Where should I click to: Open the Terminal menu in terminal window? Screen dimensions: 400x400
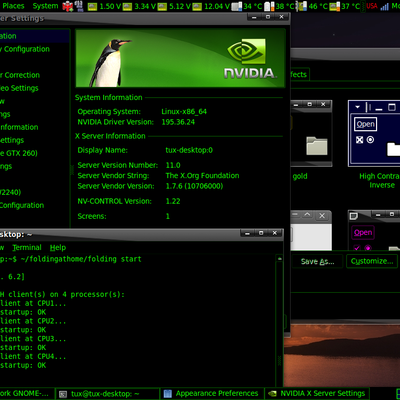pyautogui.click(x=27, y=248)
